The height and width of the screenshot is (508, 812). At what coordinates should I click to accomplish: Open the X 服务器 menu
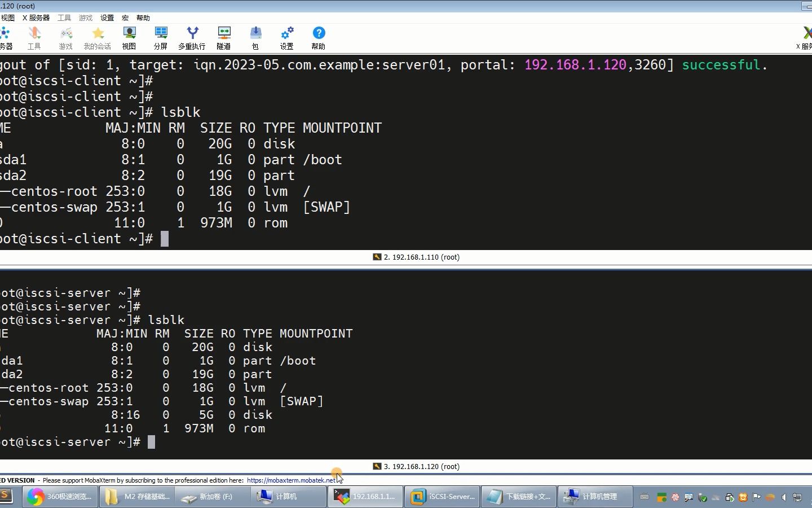pyautogui.click(x=36, y=18)
